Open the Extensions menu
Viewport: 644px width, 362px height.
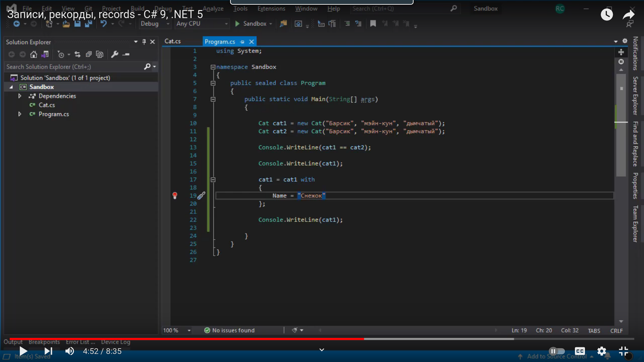point(271,9)
